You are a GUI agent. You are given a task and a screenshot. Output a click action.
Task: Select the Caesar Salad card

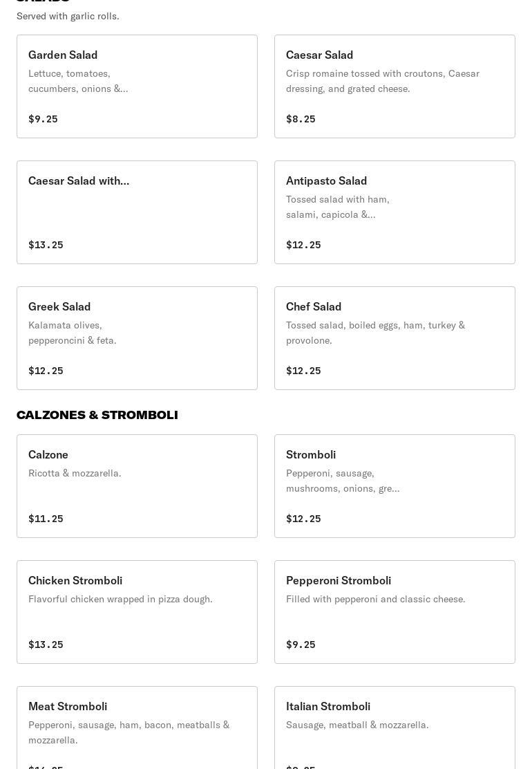(395, 86)
